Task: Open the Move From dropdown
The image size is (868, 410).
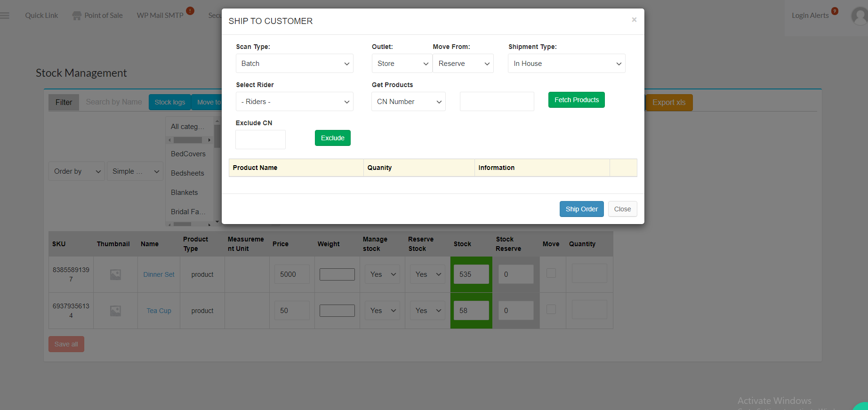Action: click(463, 64)
